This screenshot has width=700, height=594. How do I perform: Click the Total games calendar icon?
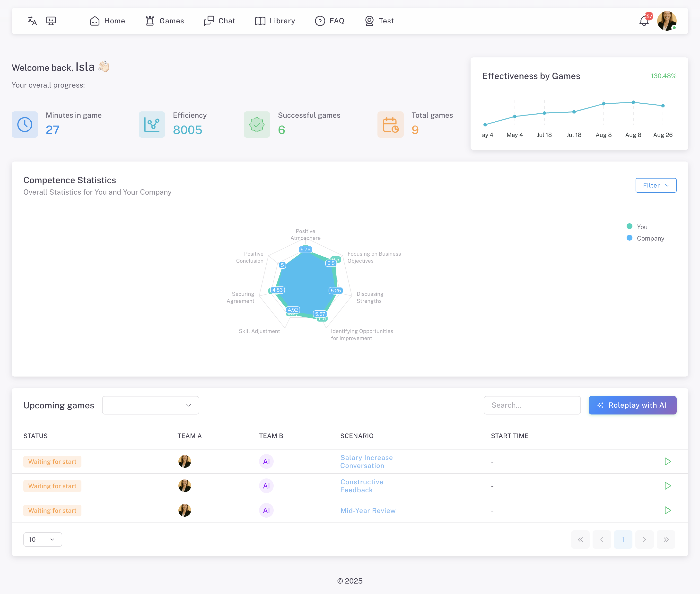pos(390,125)
